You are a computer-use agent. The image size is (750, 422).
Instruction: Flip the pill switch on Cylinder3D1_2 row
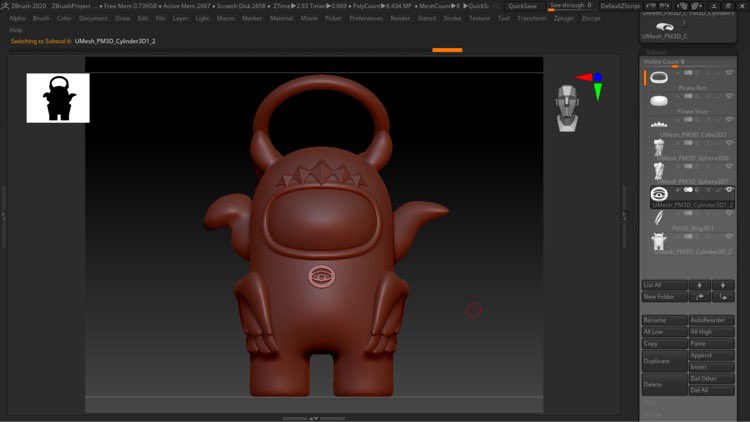[688, 190]
